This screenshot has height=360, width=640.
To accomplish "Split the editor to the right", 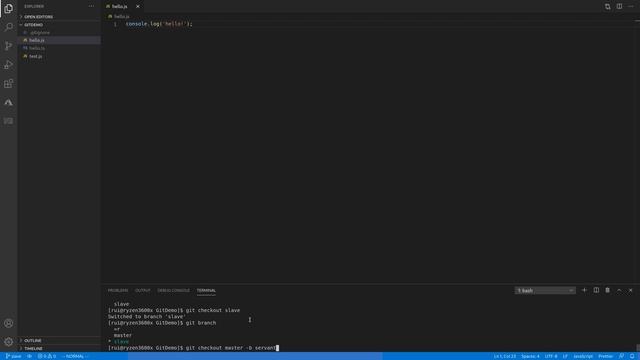I will click(x=619, y=7).
